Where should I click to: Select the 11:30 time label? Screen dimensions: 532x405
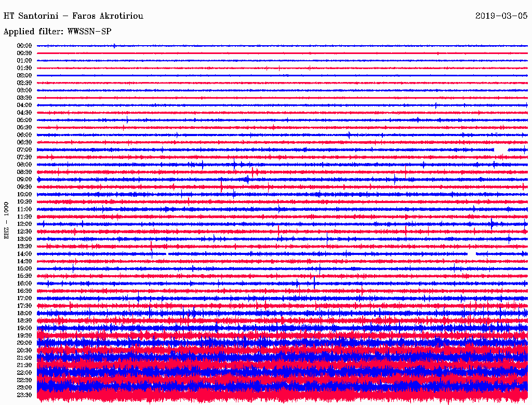[24, 217]
